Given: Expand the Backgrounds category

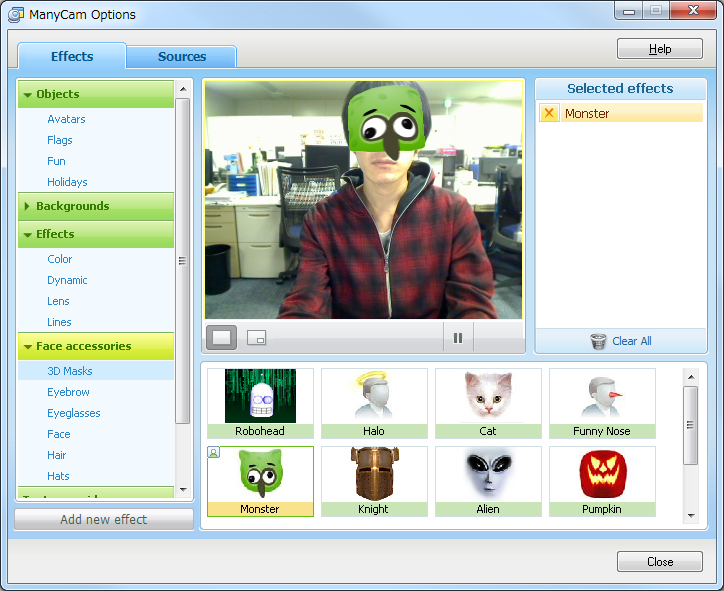Looking at the screenshot, I should (x=96, y=206).
